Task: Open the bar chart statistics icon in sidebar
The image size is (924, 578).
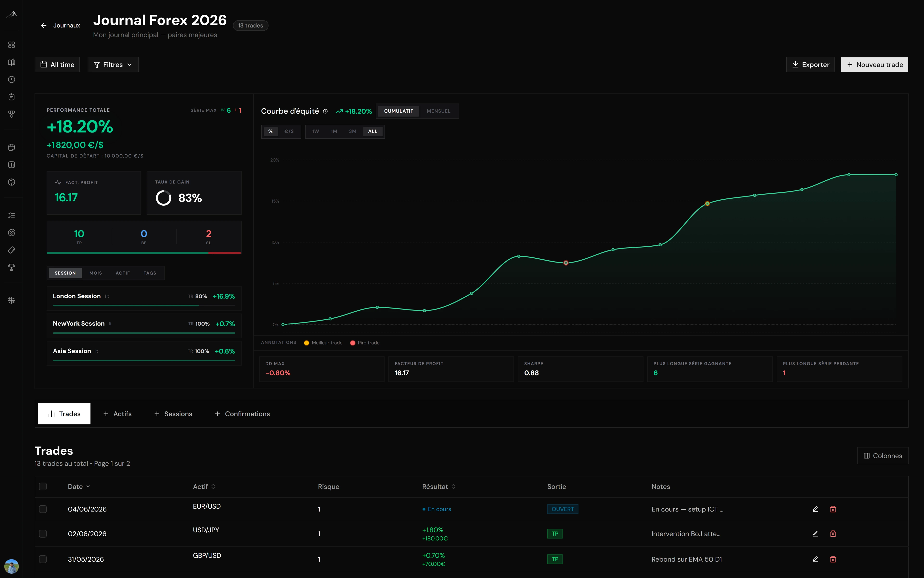Action: 12,165
